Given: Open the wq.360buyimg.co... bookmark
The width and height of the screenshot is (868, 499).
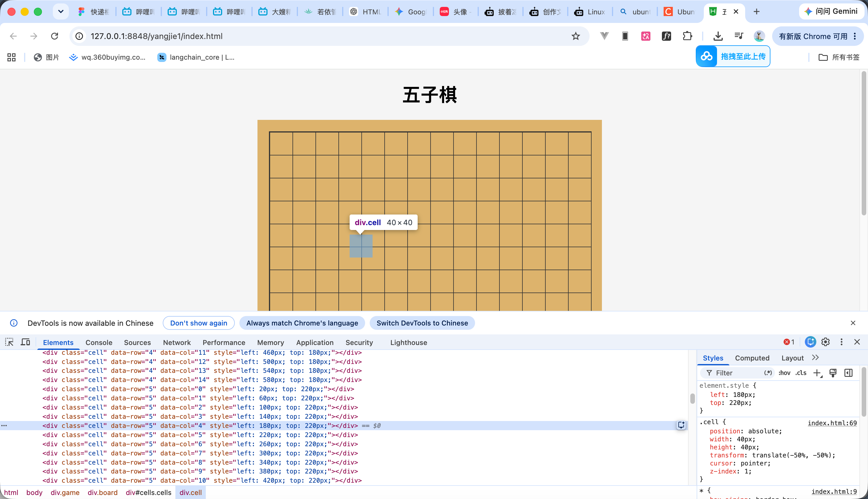Looking at the screenshot, I should pos(107,57).
